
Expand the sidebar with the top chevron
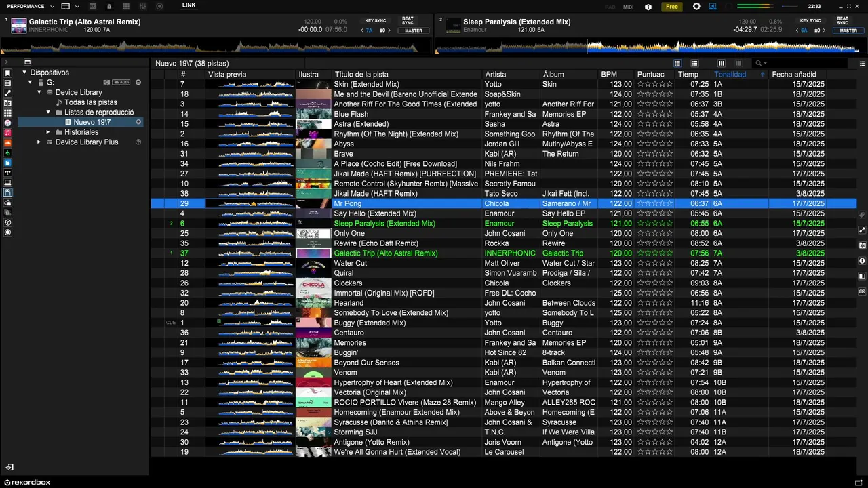(x=6, y=62)
